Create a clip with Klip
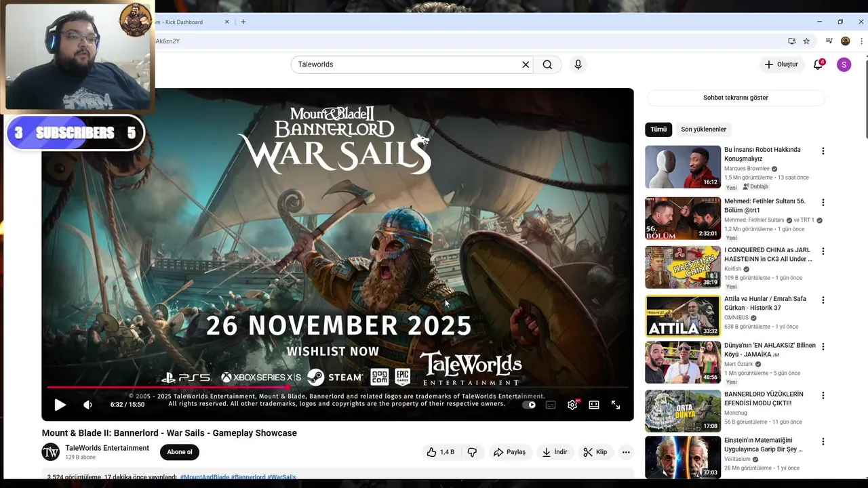The image size is (868, 488). pyautogui.click(x=595, y=452)
